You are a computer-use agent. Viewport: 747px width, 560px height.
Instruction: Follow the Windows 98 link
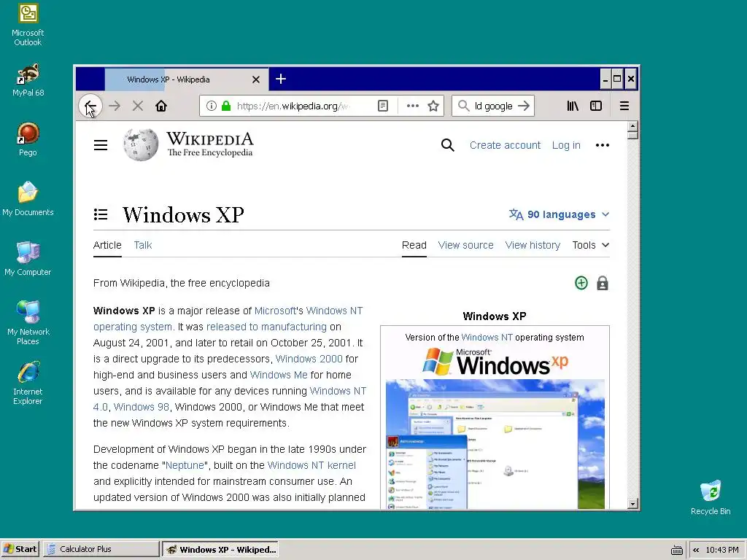click(x=142, y=407)
